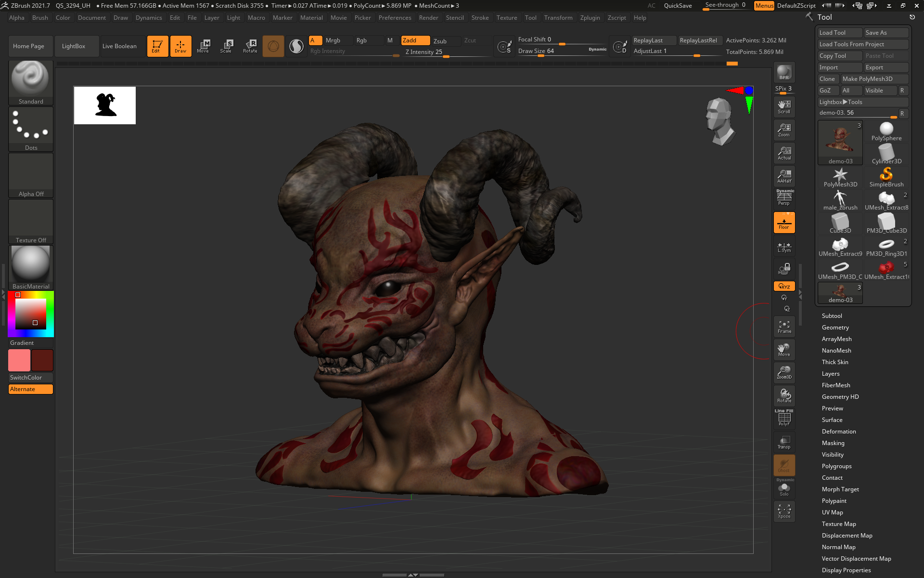The image size is (924, 578).
Task: Expand the Polypaint section
Action: pos(834,501)
